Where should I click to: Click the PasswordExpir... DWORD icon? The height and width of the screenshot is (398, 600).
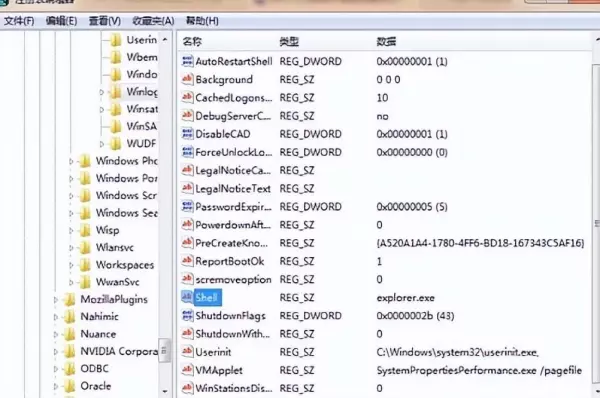click(188, 207)
